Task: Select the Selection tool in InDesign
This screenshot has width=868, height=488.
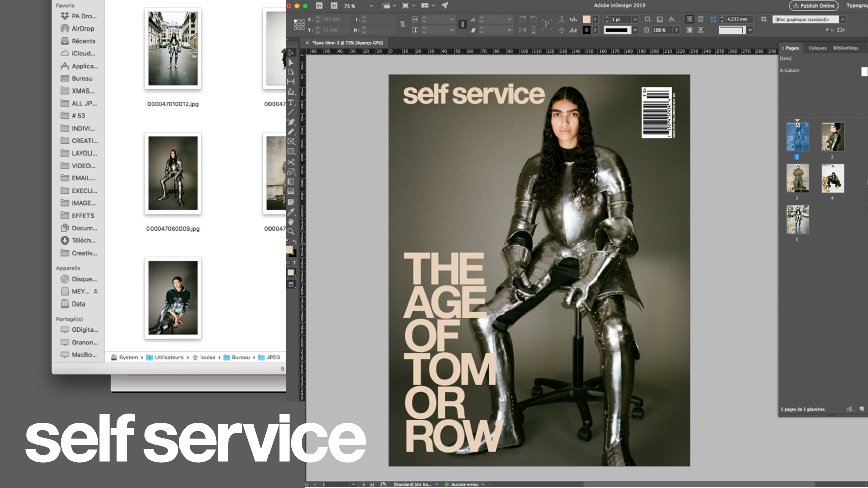Action: [291, 52]
